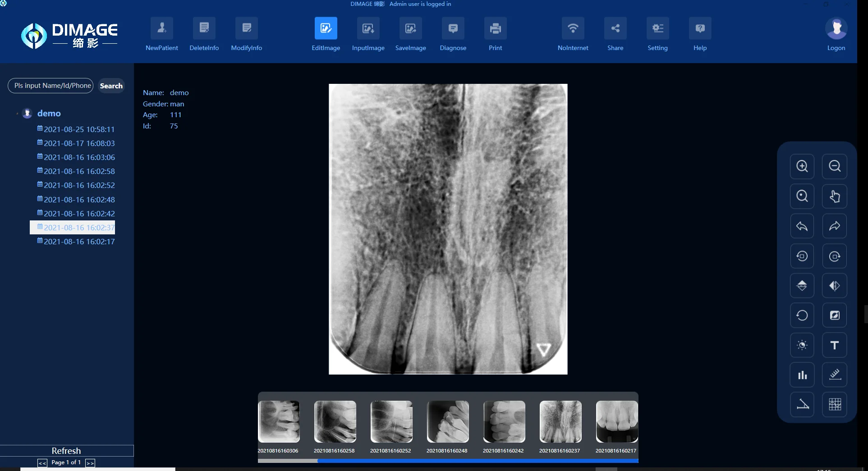The width and height of the screenshot is (868, 471).
Task: Open thumbnail 20210816160248
Action: pos(447,421)
